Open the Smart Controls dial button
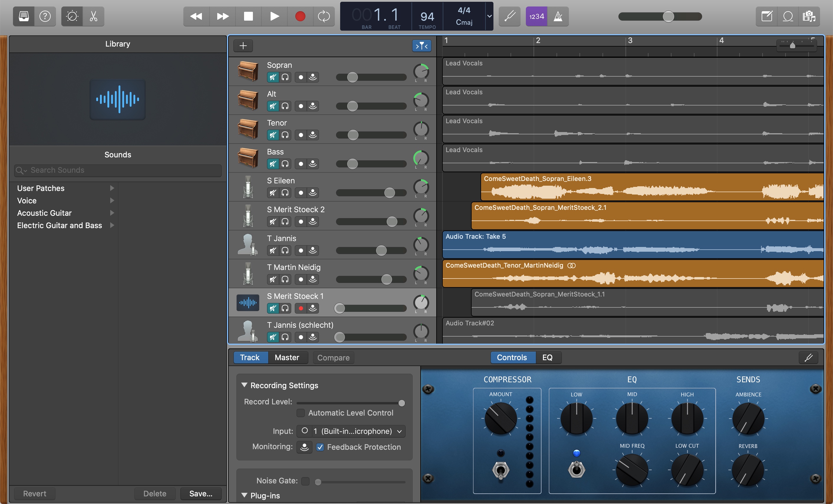833x504 pixels. click(x=72, y=16)
